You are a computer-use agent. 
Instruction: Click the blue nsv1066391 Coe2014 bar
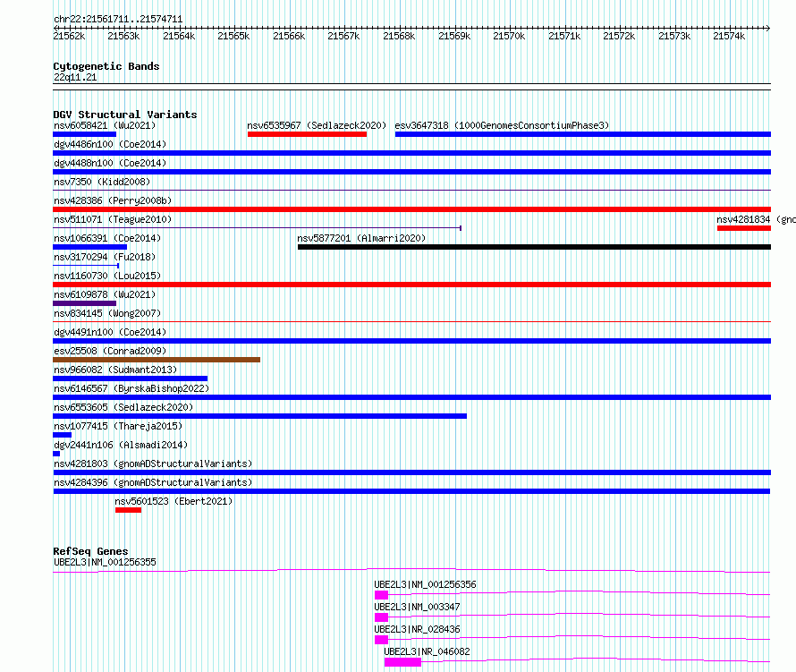(x=89, y=247)
